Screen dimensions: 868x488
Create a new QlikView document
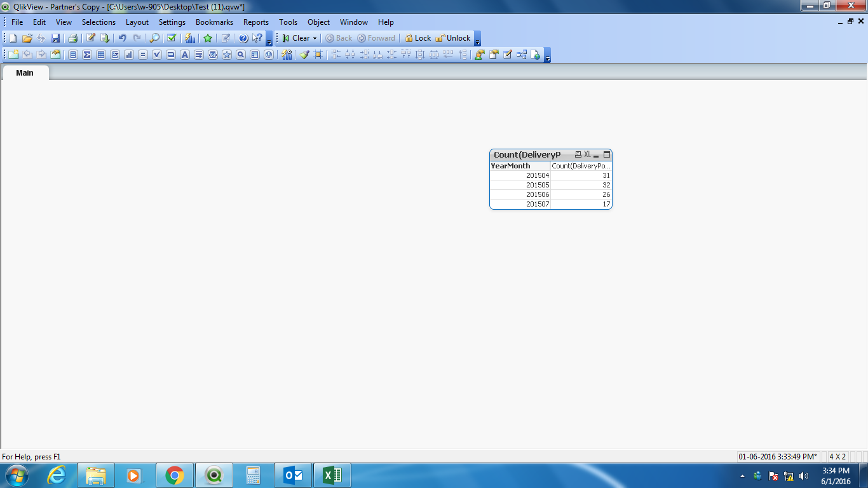(13, 38)
